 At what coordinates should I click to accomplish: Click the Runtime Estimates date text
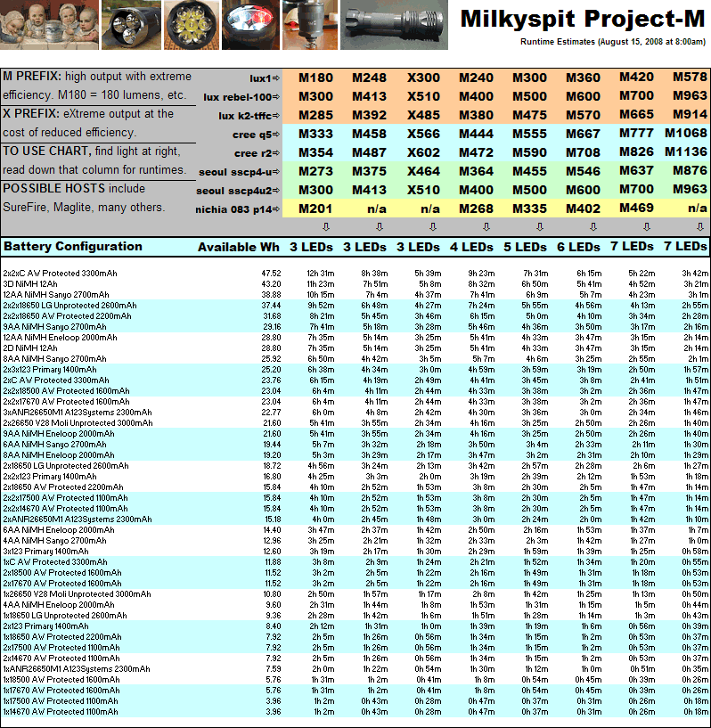point(613,42)
